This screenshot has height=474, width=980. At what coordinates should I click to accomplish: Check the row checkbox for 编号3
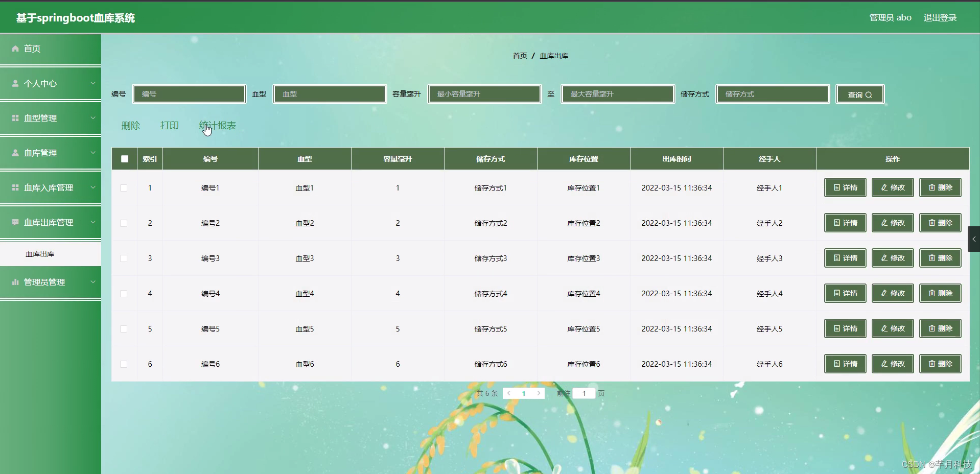pyautogui.click(x=123, y=258)
